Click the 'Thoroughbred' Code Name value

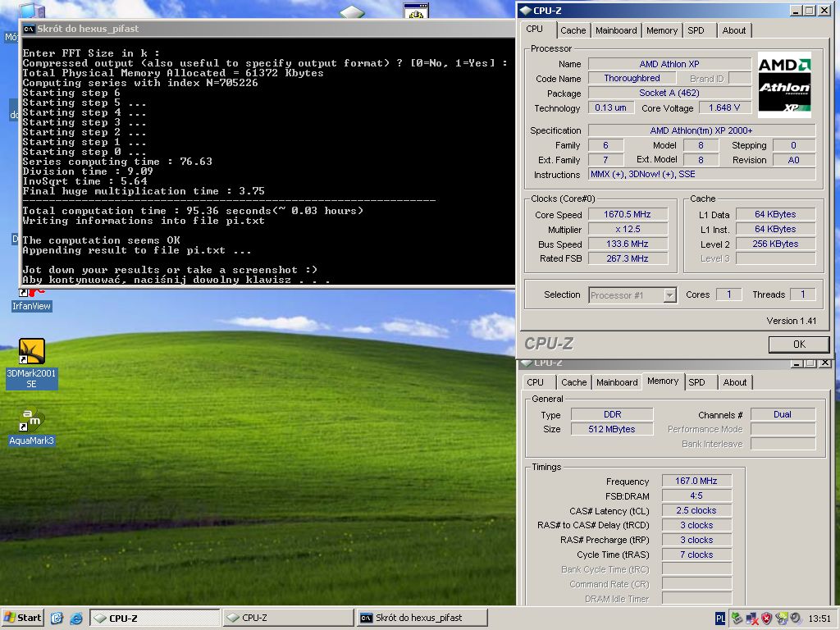point(632,78)
